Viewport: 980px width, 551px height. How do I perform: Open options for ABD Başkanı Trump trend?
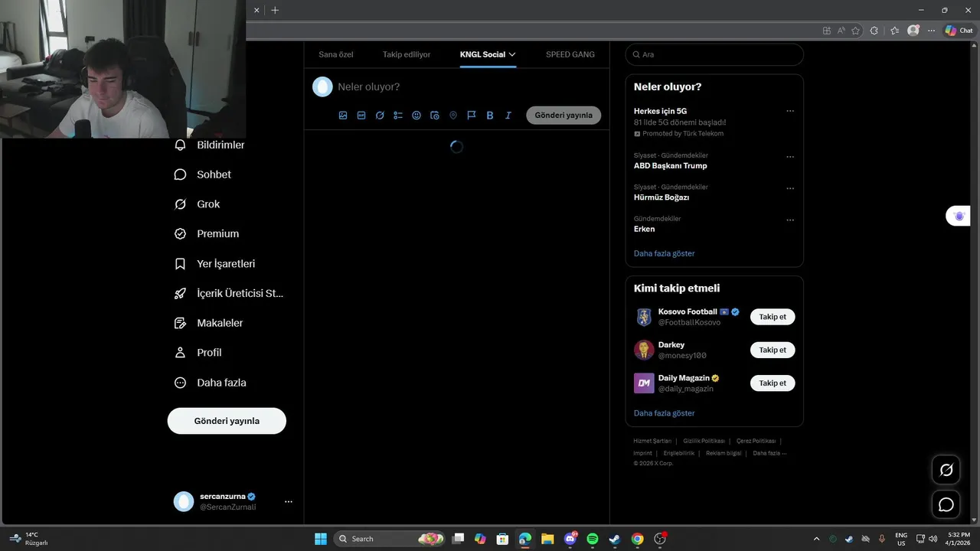[790, 157]
